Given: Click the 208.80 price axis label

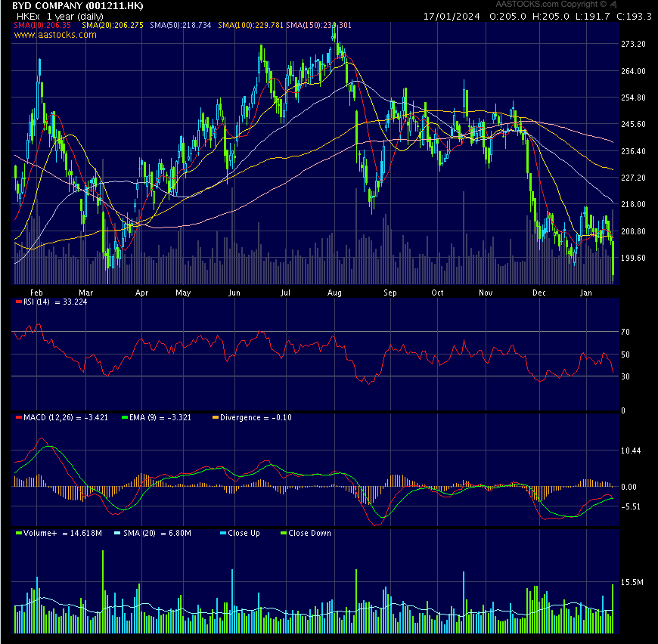Looking at the screenshot, I should 633,231.
